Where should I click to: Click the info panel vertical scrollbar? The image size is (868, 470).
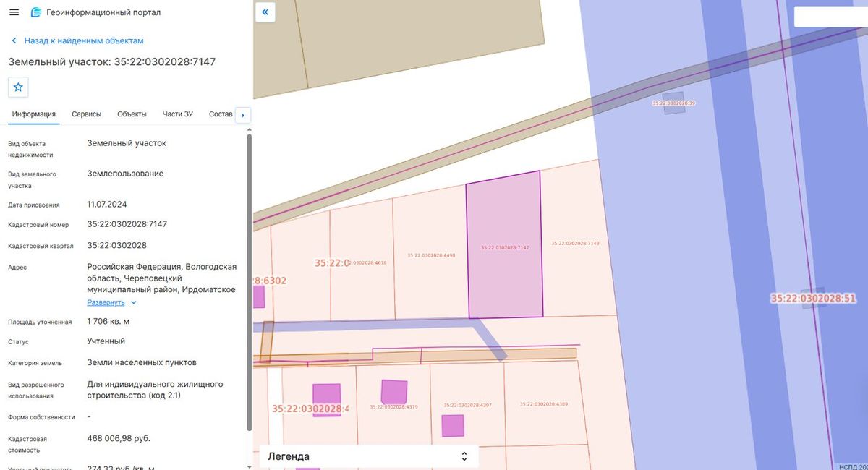tap(250, 282)
